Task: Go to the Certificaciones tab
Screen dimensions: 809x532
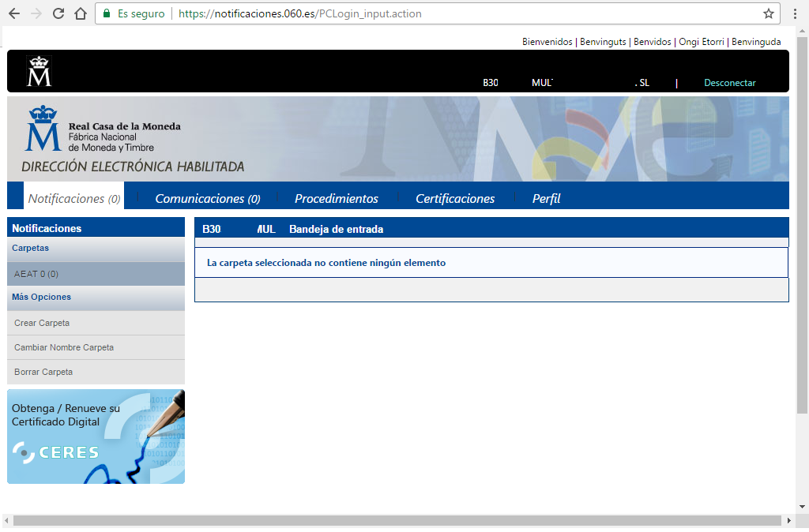Action: [455, 199]
